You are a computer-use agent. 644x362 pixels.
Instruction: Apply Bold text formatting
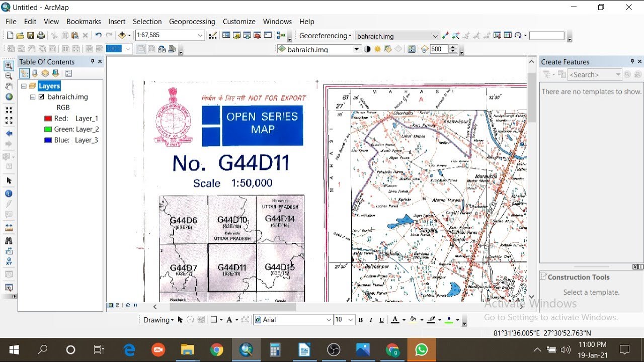(361, 320)
